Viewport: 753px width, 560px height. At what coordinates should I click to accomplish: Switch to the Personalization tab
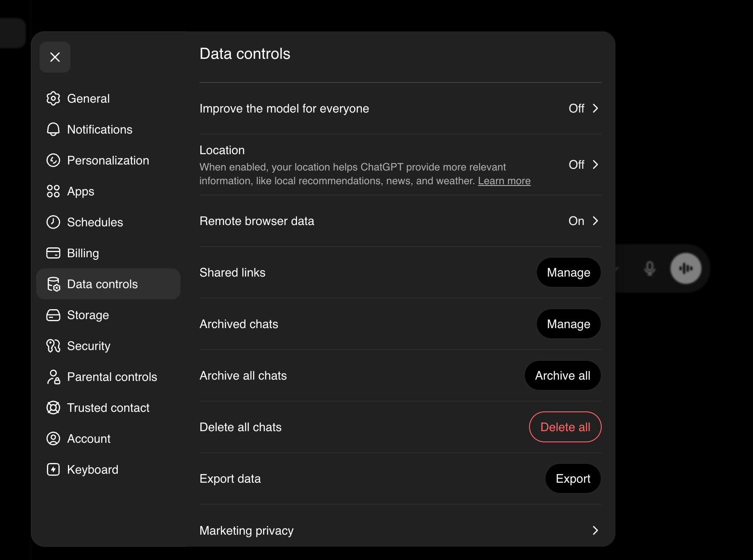click(x=108, y=160)
